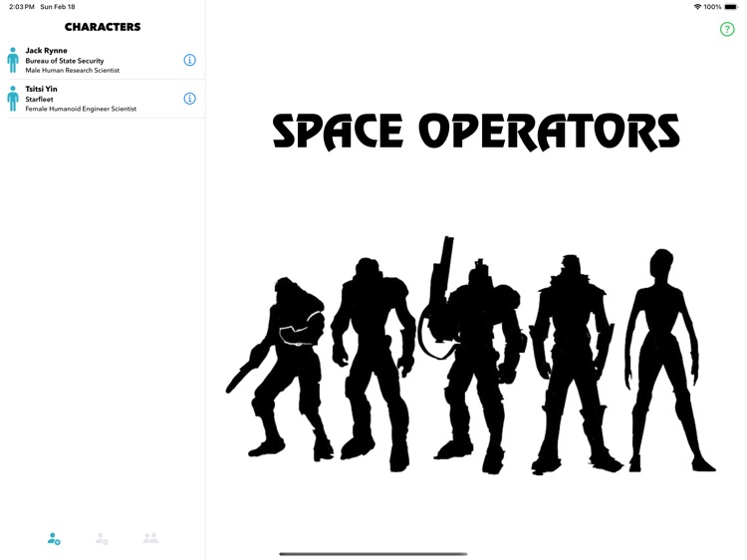
Task: Tap the grayed-out remove character icon
Action: pyautogui.click(x=102, y=538)
